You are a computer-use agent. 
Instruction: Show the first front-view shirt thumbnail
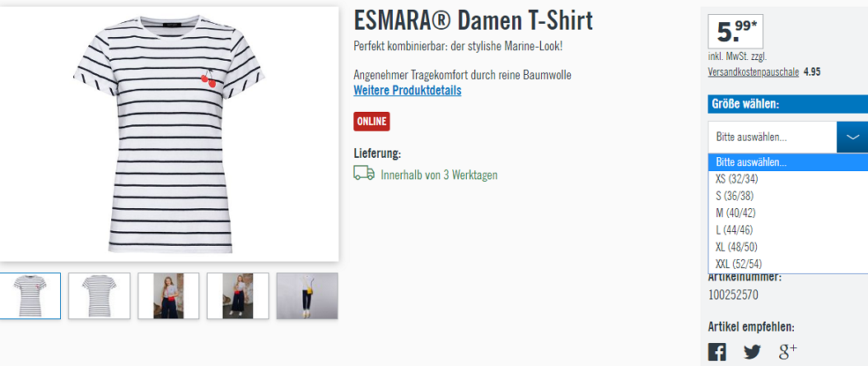(30, 296)
